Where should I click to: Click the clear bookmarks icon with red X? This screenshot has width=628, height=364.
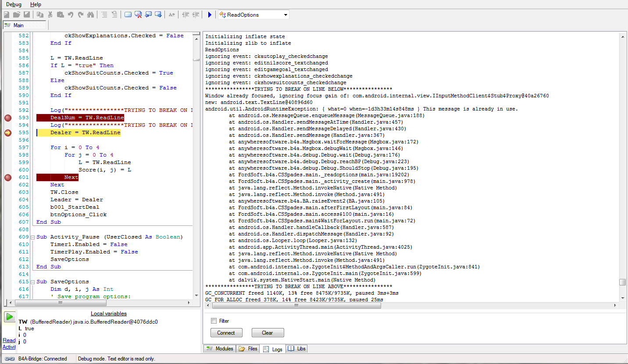coord(138,15)
